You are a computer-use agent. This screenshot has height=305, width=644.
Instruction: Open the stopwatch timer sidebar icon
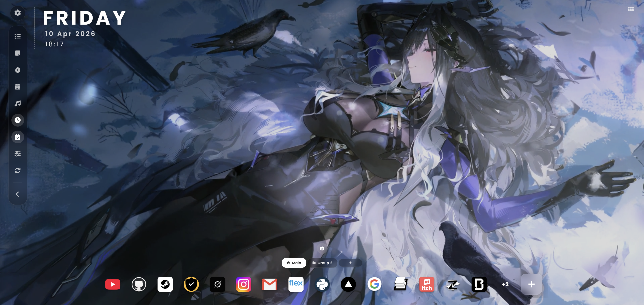(x=17, y=70)
